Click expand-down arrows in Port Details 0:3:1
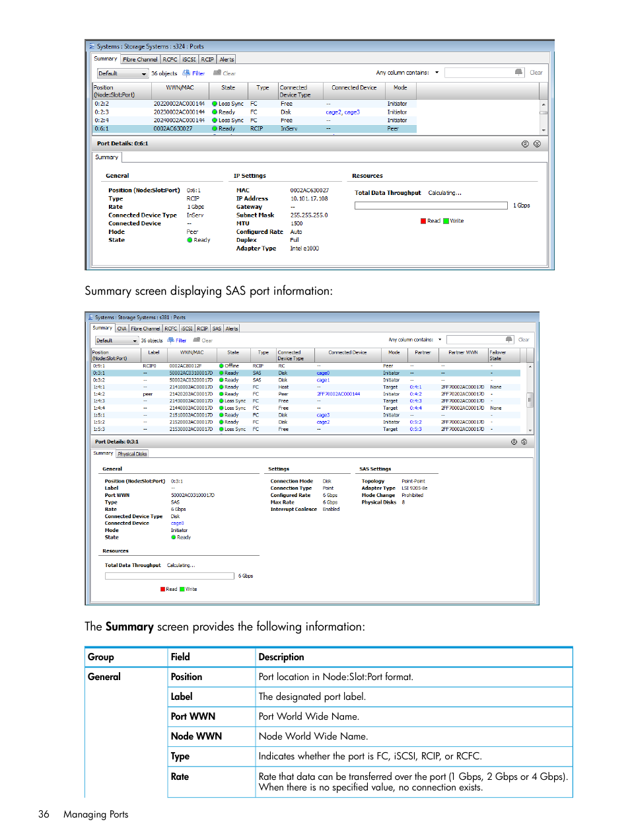This screenshot has height=840, width=630. [x=524, y=441]
